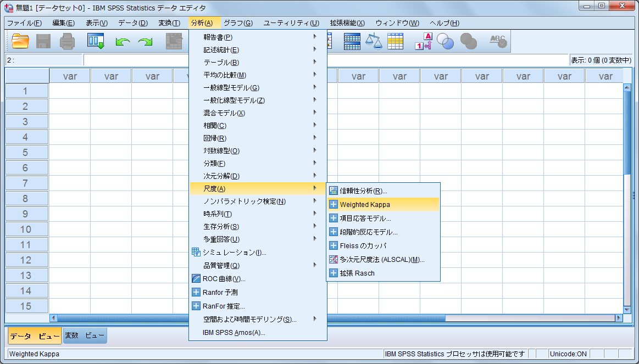639x364 pixels.
Task: Expand the 次元分解(D) submenu
Action: 258,176
